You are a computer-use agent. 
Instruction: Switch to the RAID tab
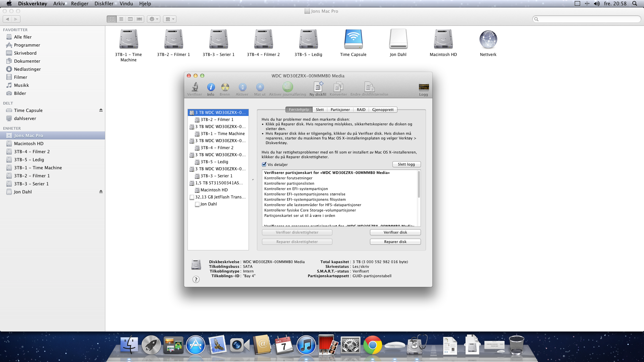pyautogui.click(x=361, y=110)
